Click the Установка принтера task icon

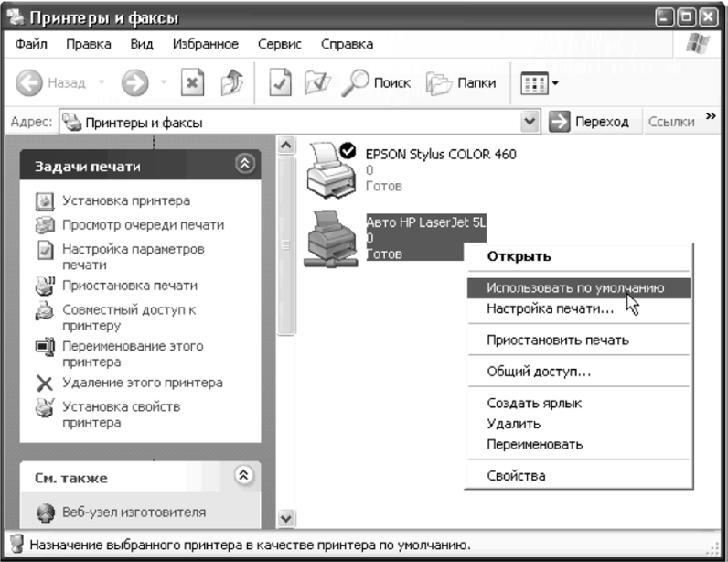(x=45, y=201)
